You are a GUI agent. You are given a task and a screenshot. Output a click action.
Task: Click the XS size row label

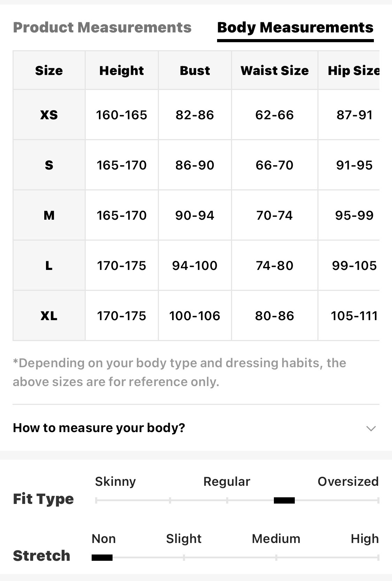pos(49,115)
